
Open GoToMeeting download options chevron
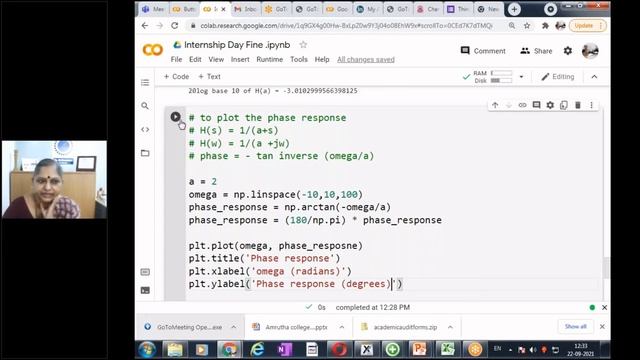233,327
